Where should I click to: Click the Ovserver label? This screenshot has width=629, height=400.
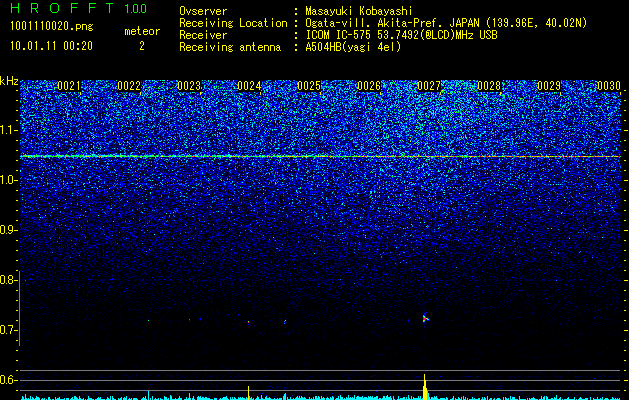click(x=203, y=11)
